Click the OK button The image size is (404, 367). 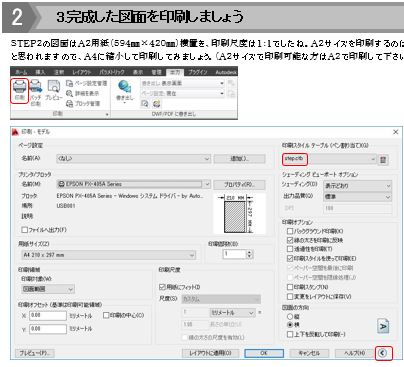pos(264,353)
